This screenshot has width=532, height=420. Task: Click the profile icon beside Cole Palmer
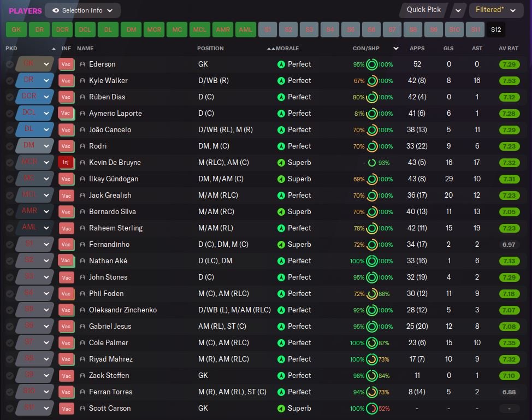click(82, 342)
